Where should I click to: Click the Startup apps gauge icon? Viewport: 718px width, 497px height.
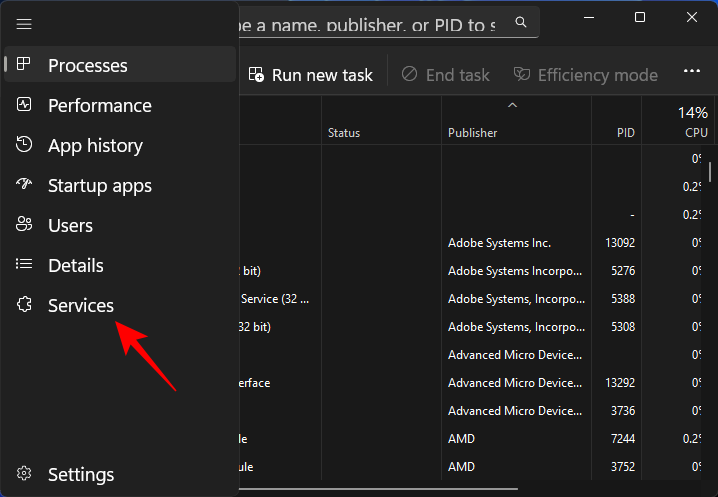(25, 185)
